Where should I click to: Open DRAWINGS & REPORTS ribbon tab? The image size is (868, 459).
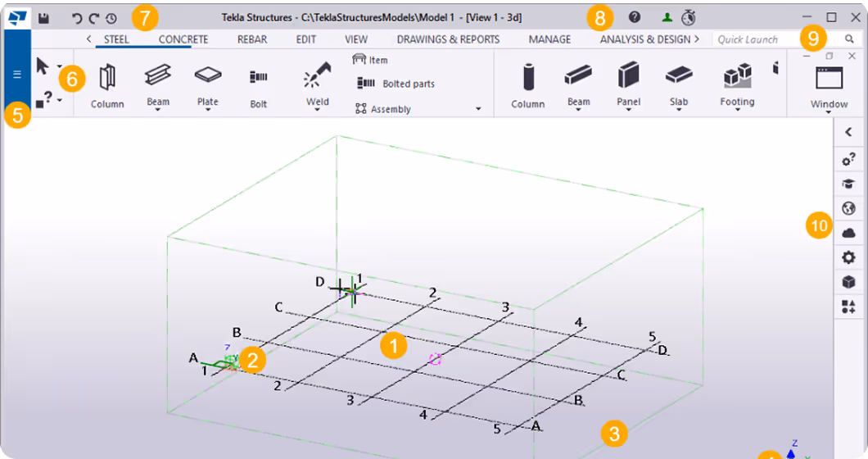(448, 39)
